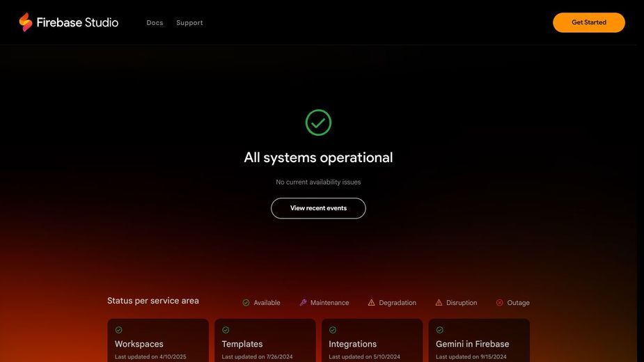Click the View recent events button

tap(318, 208)
